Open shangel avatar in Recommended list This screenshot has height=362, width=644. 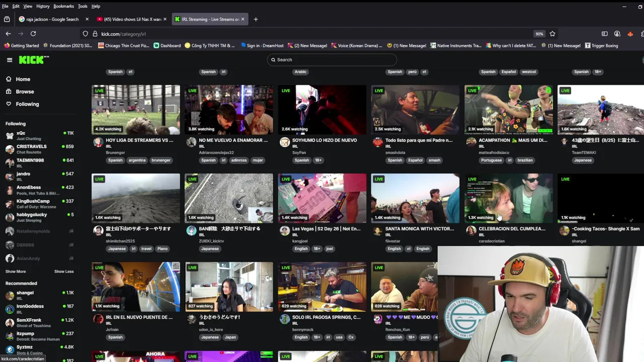[10, 295]
